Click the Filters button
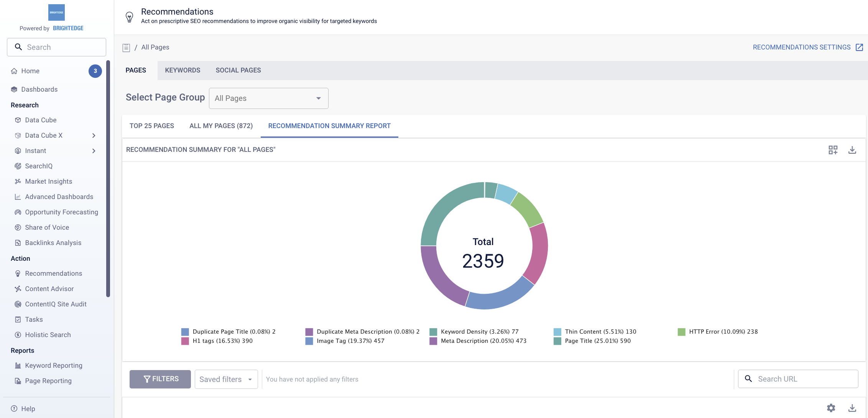The image size is (868, 418). click(160, 379)
